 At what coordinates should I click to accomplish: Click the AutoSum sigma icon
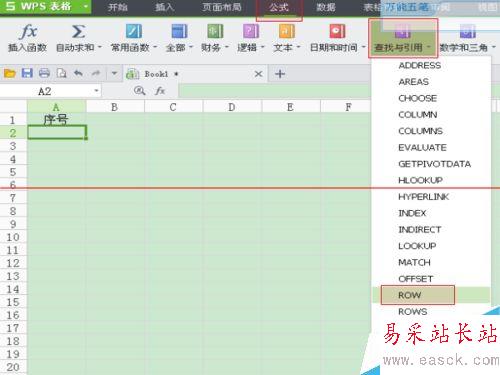coord(78,32)
